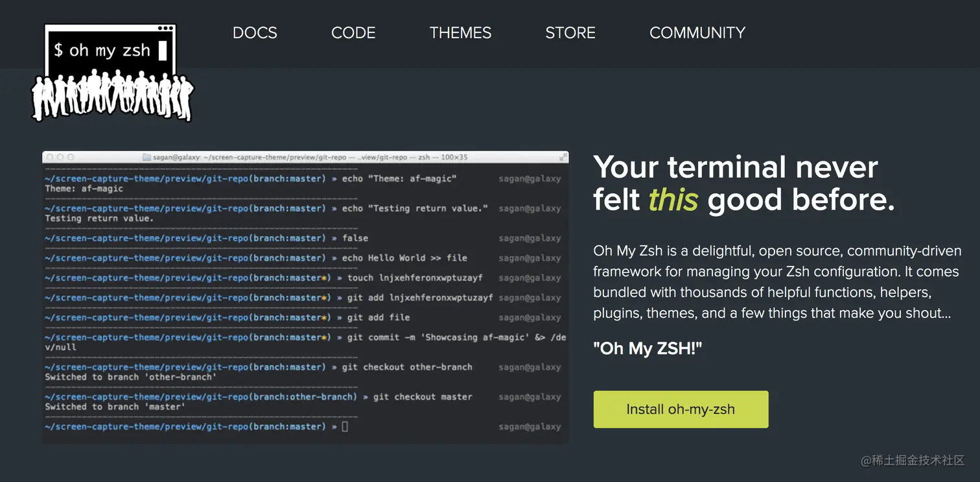The width and height of the screenshot is (980, 482).
Task: Click the command 'echo Hello World >> file'
Action: [x=404, y=258]
